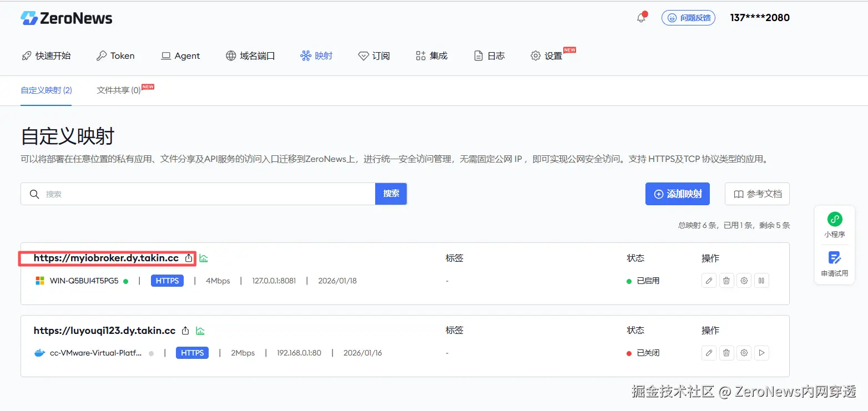The width and height of the screenshot is (868, 411).
Task: Click the 已启用 status
Action: [x=643, y=281]
